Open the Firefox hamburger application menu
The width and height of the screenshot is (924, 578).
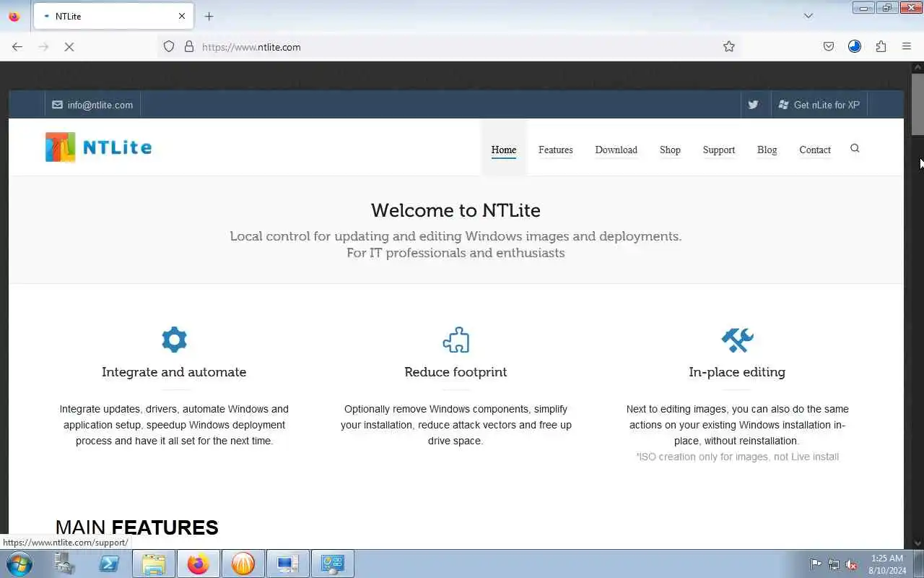(x=907, y=47)
